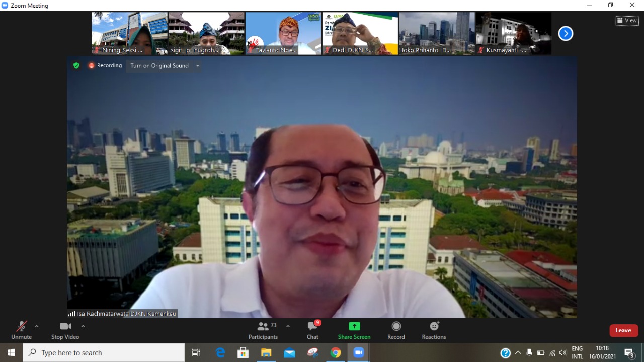Expand the arrow next to Participants

[x=288, y=326]
